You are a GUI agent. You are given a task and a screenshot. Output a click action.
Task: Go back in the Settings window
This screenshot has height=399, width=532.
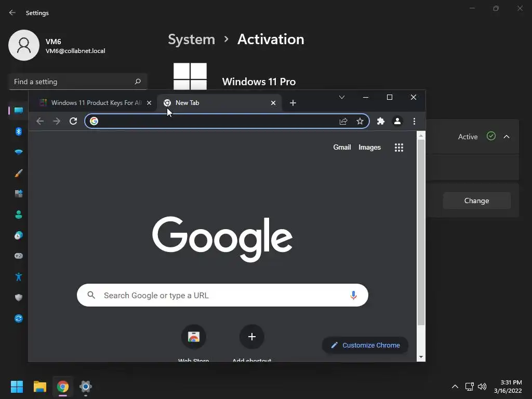click(x=12, y=12)
